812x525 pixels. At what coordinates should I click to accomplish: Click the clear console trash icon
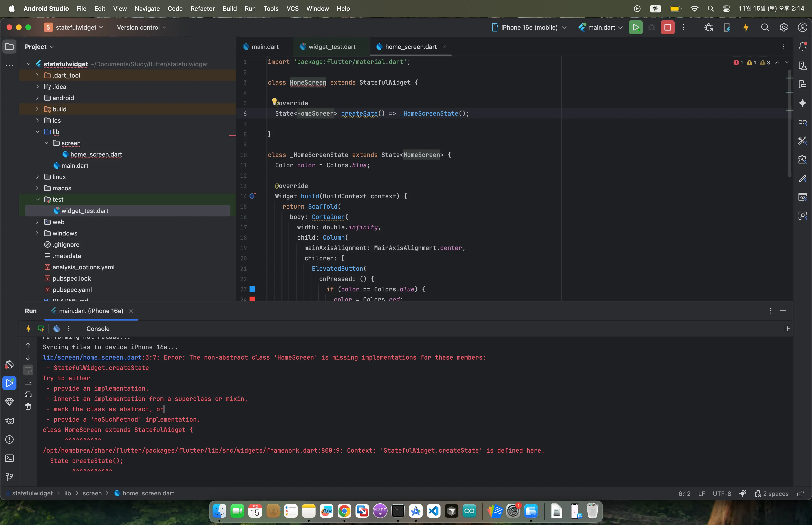coord(28,407)
